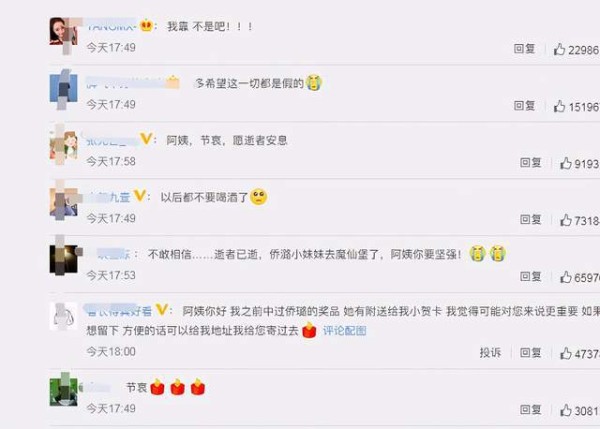Click the gold V badge beside 九壹
Screen dimensions: 600x429
pyautogui.click(x=140, y=196)
